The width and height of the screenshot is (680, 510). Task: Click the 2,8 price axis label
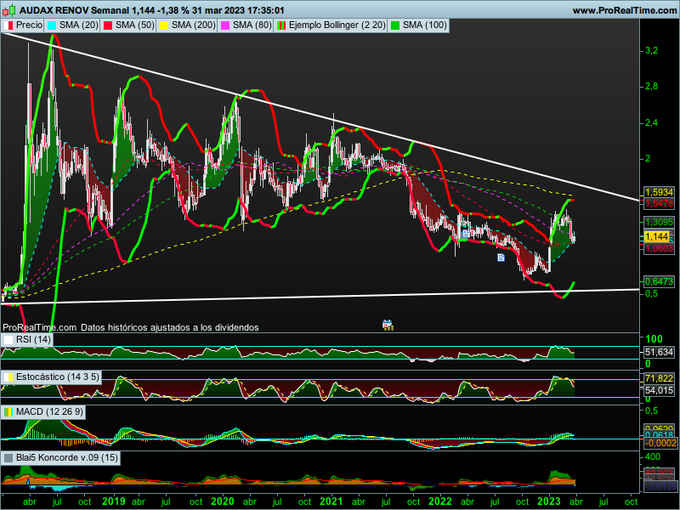pyautogui.click(x=651, y=87)
